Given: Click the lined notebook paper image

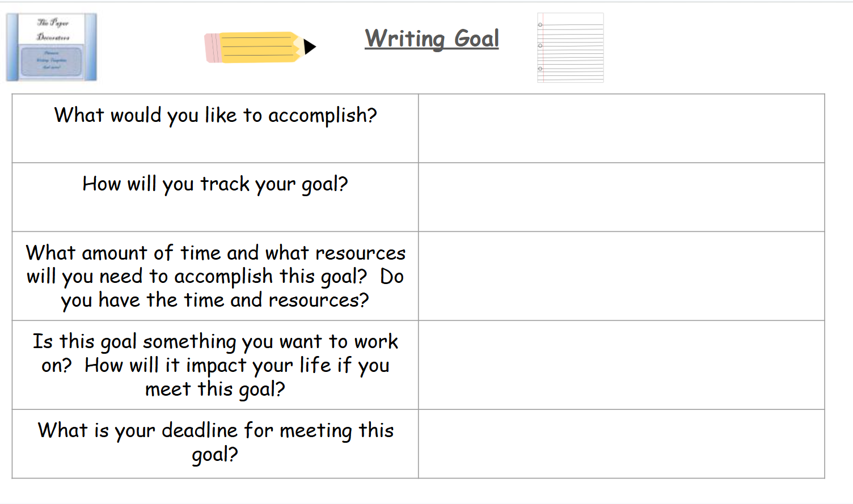Looking at the screenshot, I should (571, 48).
